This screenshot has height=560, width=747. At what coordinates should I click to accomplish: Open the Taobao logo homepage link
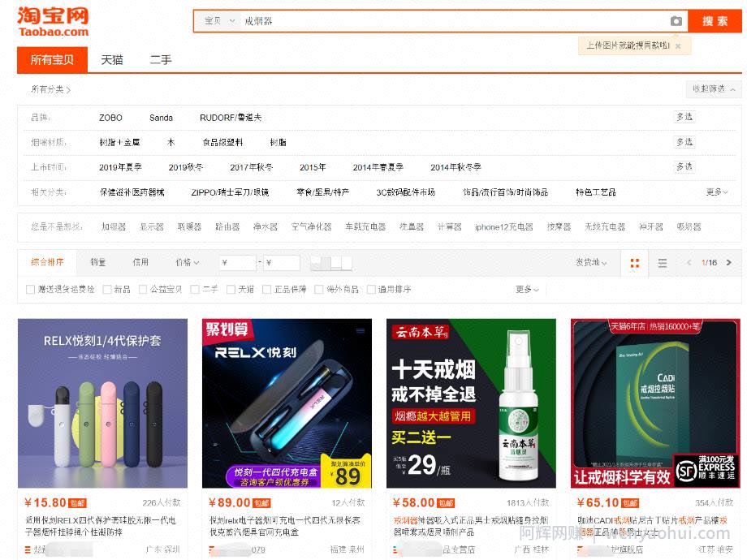pos(53,21)
